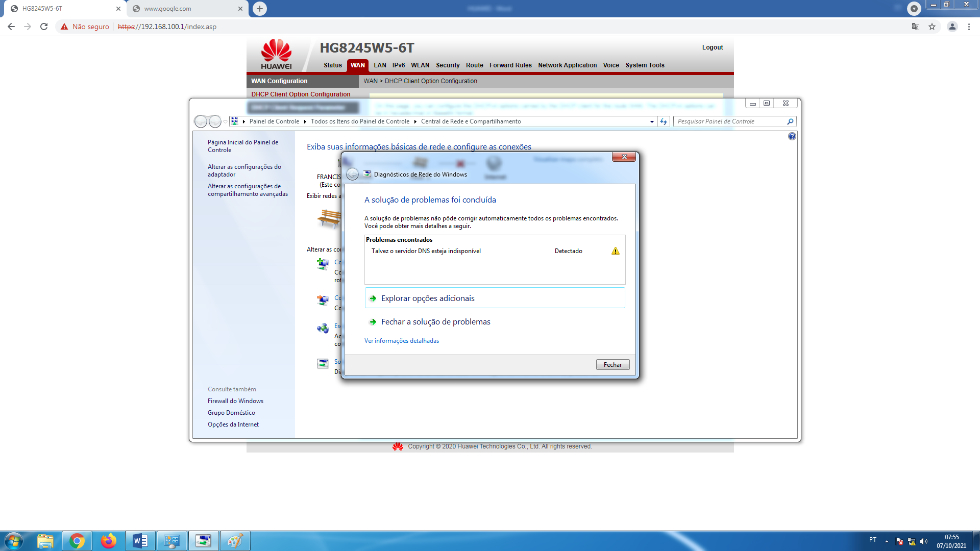Click the Control Panel search magnifier icon
This screenshot has width=980, height=551.
[x=790, y=121]
